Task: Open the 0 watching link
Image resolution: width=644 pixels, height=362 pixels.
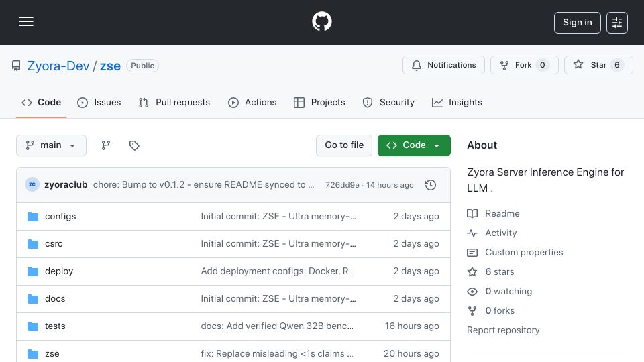Action: 499,292
